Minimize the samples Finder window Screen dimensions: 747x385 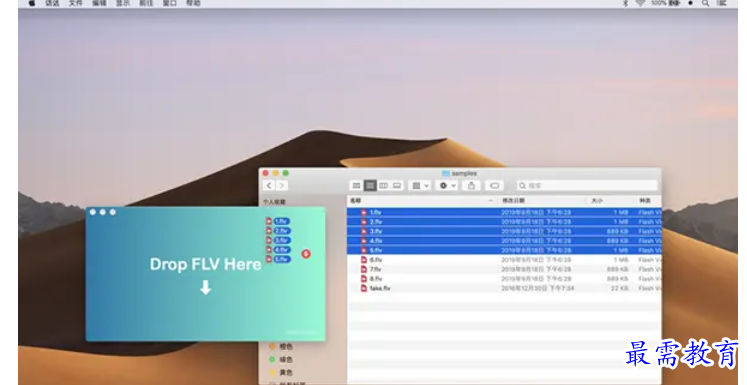(x=276, y=173)
